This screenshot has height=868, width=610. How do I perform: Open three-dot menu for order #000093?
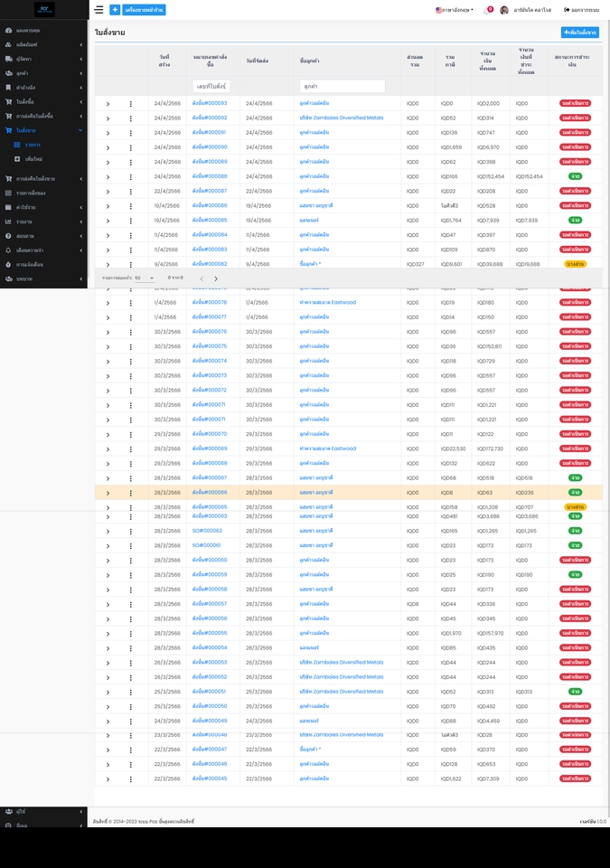(x=131, y=103)
